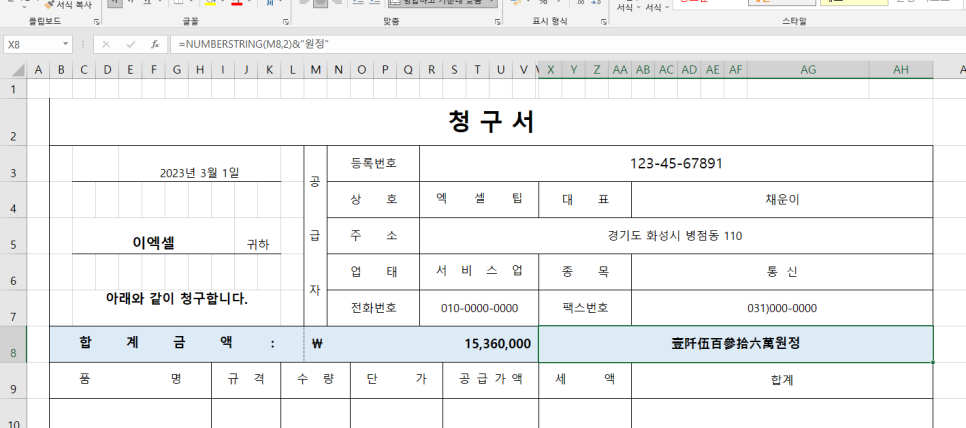The width and height of the screenshot is (966, 428).
Task: Click the 주 소 label cell
Action: [x=373, y=236]
